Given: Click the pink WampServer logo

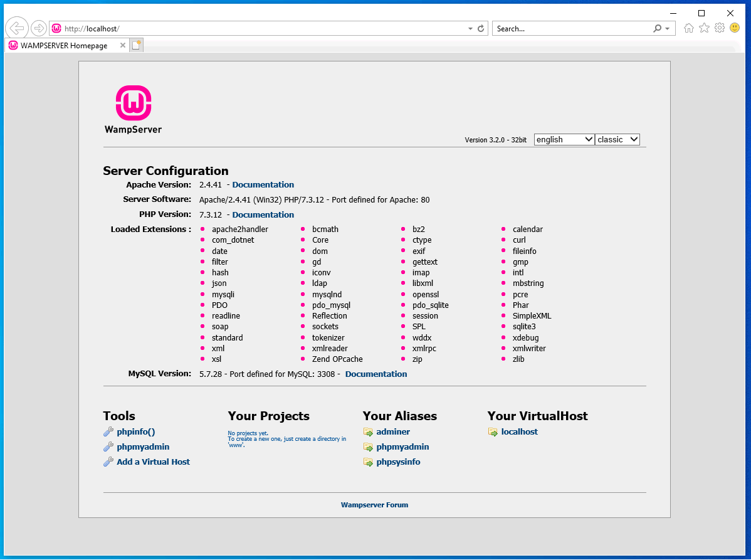Looking at the screenshot, I should point(133,103).
